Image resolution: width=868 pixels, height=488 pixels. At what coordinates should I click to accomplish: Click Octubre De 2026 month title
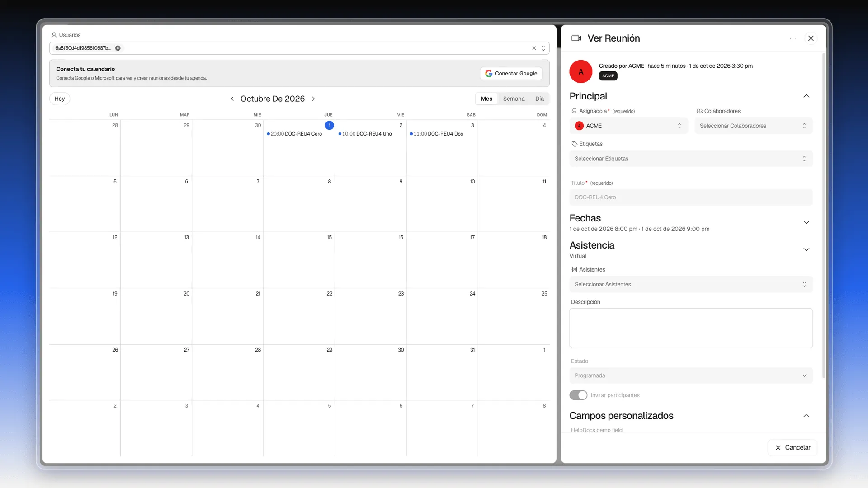272,99
